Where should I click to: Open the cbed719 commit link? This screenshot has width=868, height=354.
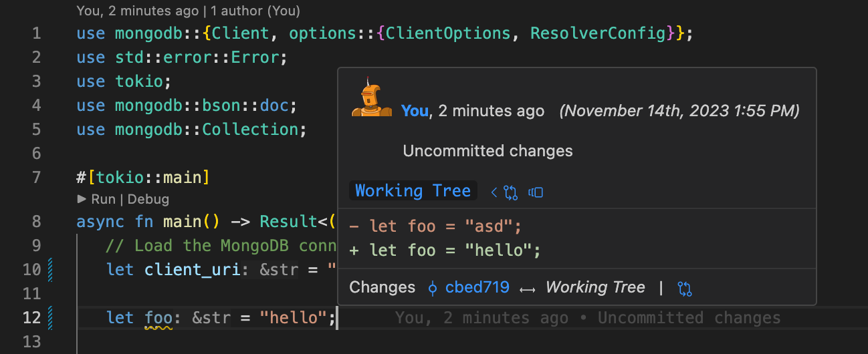[x=477, y=288]
